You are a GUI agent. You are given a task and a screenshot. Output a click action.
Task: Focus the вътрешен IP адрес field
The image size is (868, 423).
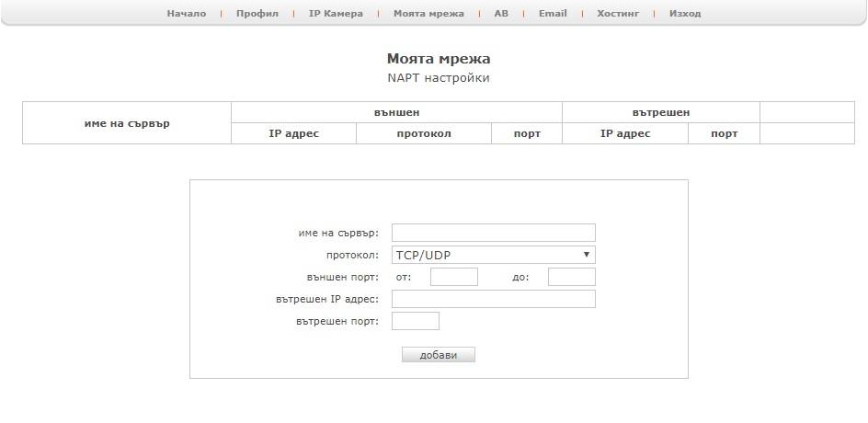493,299
